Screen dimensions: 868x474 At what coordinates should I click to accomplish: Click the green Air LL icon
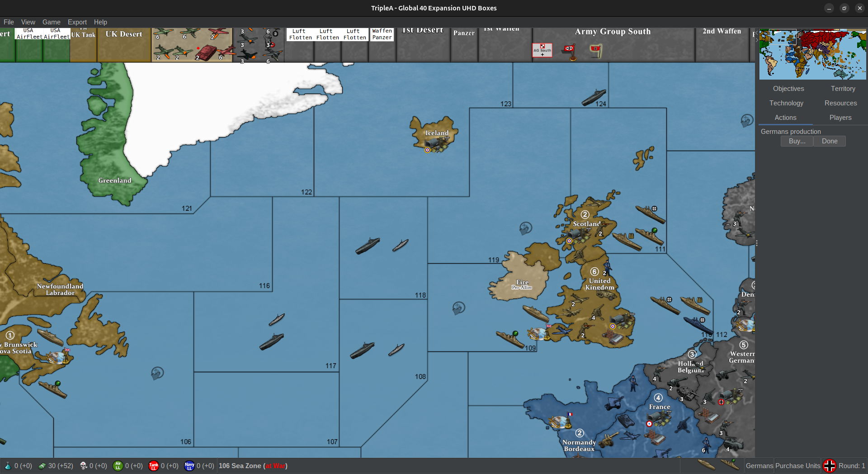point(118,466)
